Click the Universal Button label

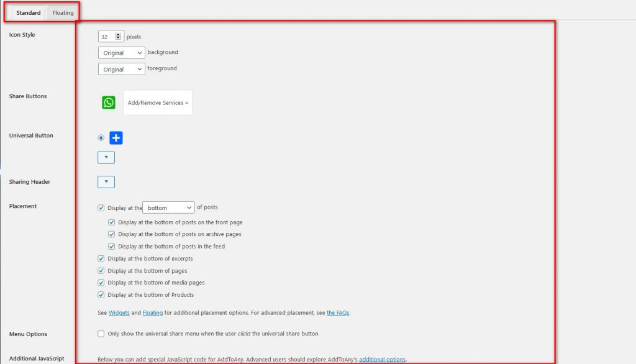click(x=31, y=135)
